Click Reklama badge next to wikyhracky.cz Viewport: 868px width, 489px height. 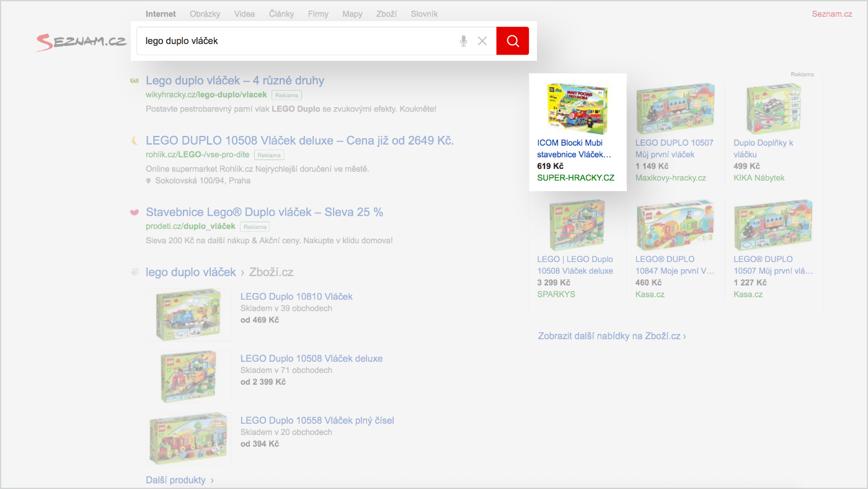click(x=286, y=95)
